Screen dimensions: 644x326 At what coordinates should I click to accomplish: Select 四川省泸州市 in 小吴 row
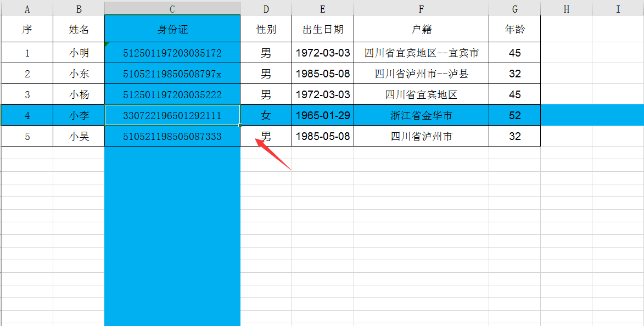pyautogui.click(x=422, y=136)
